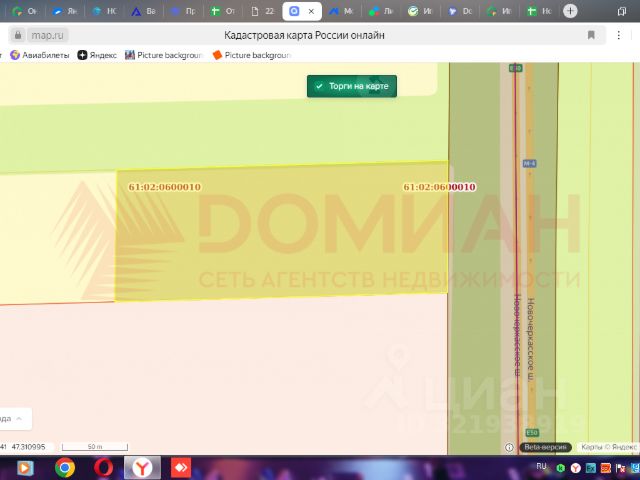Image resolution: width=640 pixels, height=480 pixels.
Task: Open the media player icon in taskbar
Action: click(x=24, y=468)
